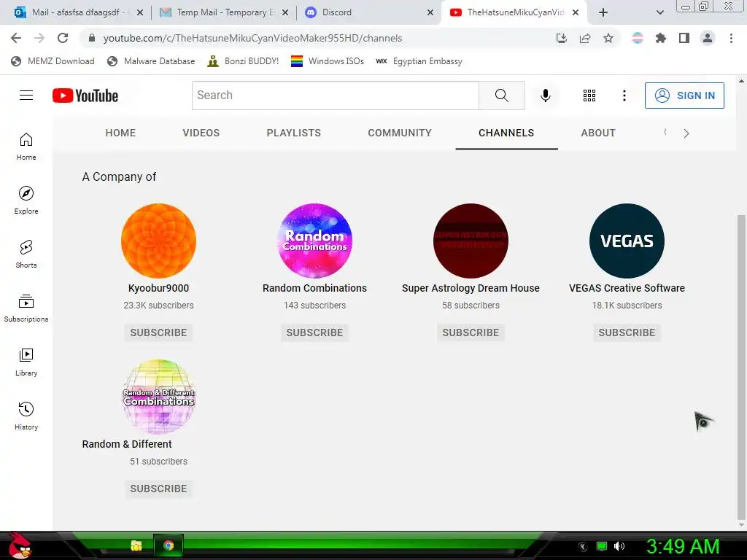
Task: Open Subscriptions in the sidebar
Action: (26, 308)
